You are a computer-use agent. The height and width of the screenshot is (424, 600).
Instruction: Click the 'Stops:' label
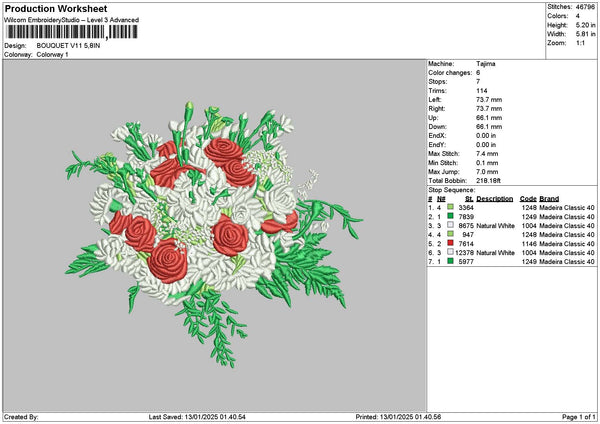pos(438,82)
